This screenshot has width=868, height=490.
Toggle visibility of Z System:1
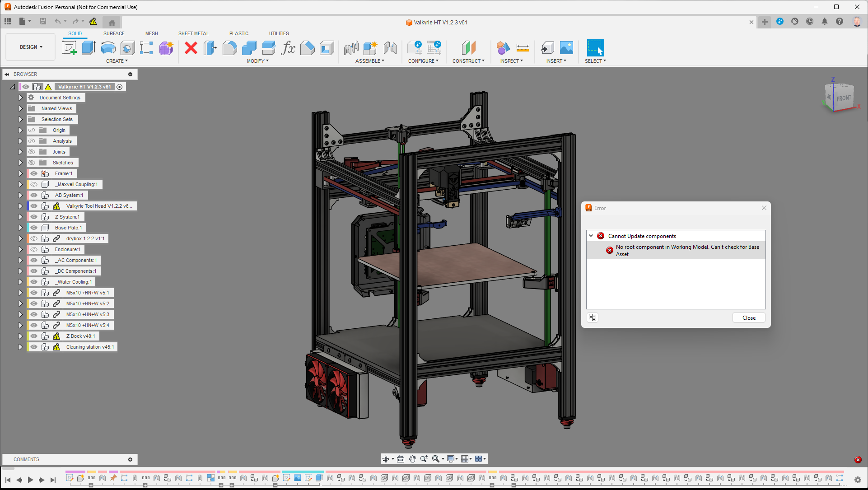click(34, 217)
